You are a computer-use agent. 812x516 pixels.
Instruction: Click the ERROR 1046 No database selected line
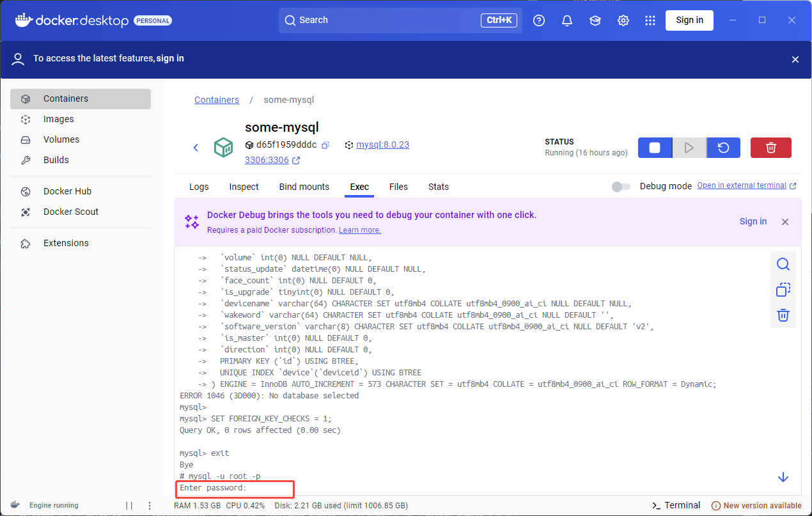[x=269, y=396]
